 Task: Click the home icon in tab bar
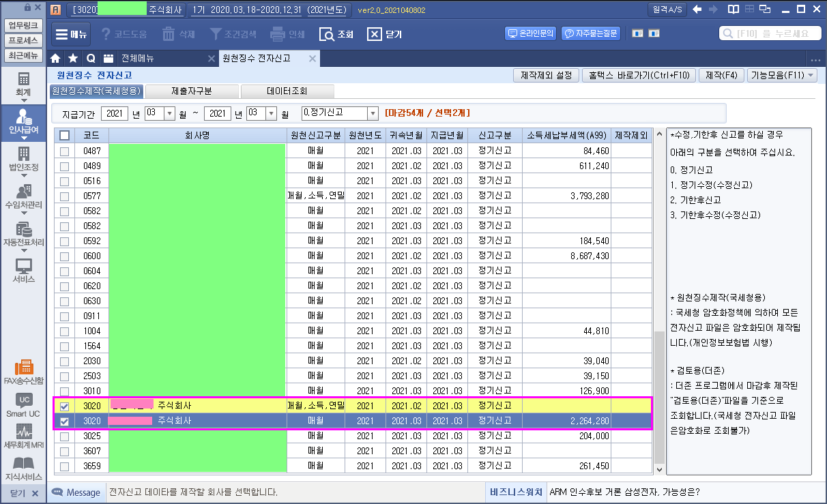coord(56,59)
